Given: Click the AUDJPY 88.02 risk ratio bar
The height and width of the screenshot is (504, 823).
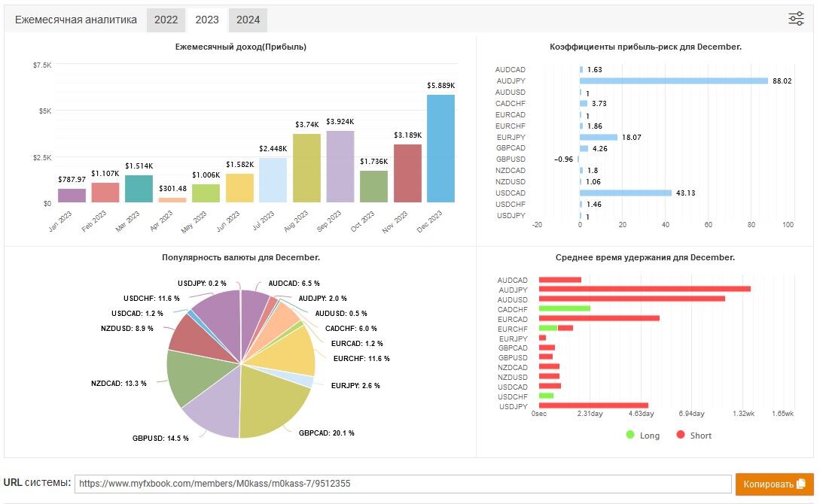Looking at the screenshot, I should 674,80.
